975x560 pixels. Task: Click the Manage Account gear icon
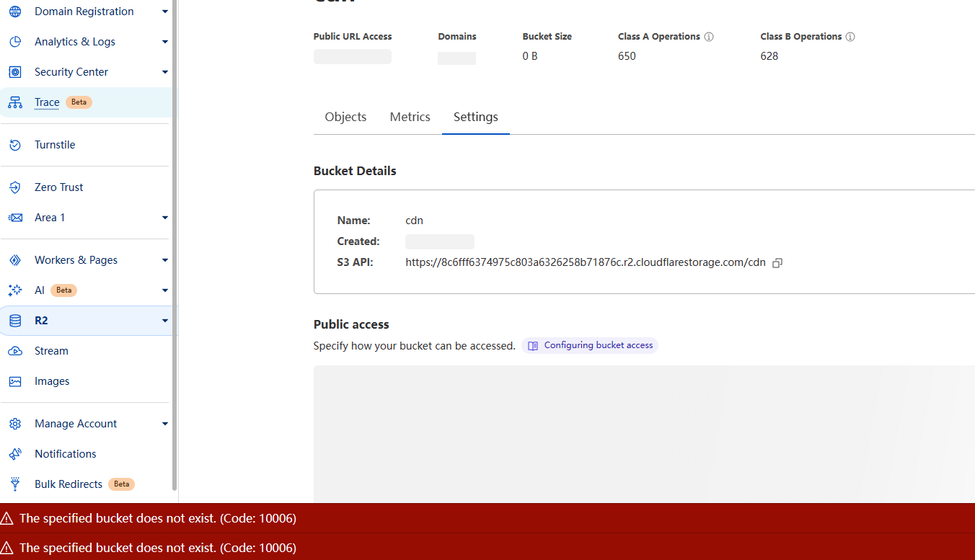15,424
